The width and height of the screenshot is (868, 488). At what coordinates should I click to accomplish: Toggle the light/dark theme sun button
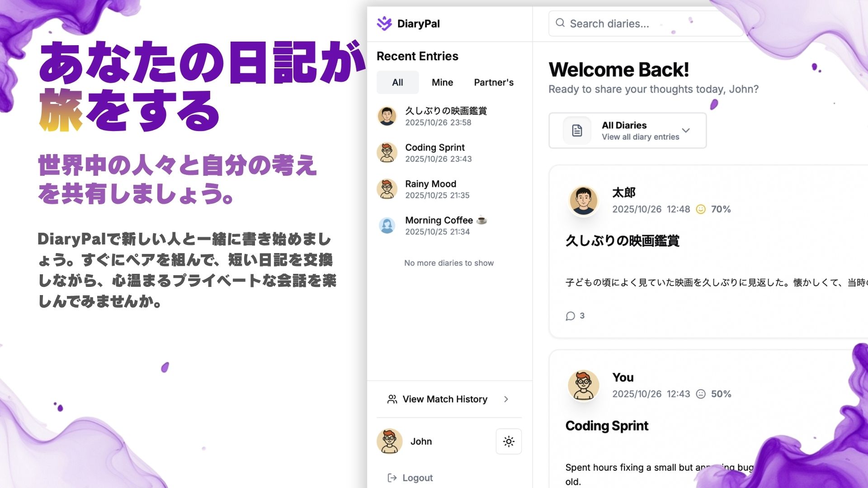click(509, 441)
